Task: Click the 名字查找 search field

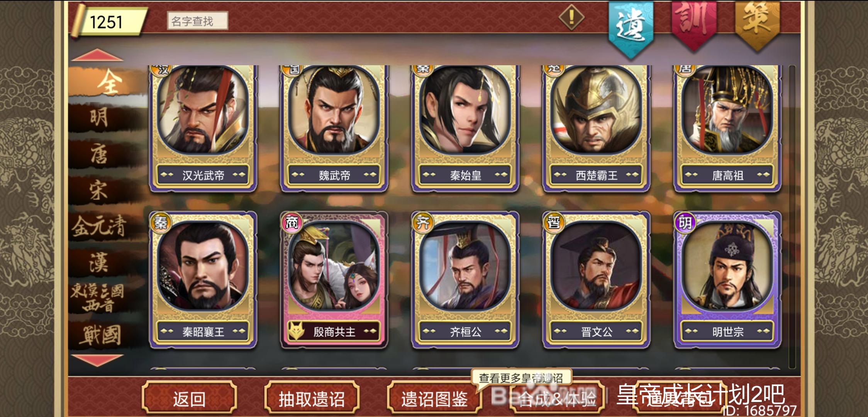Action: 197,21
